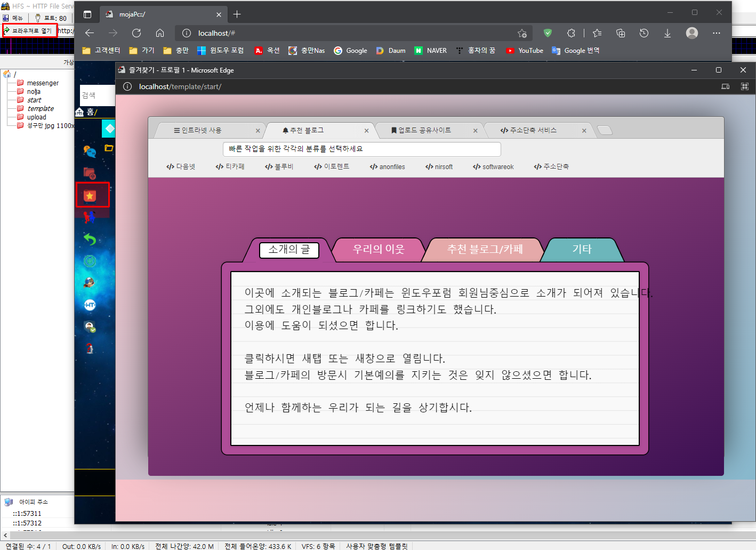756x550 pixels.
Task: Open the Daum bookmark
Action: [x=391, y=51]
